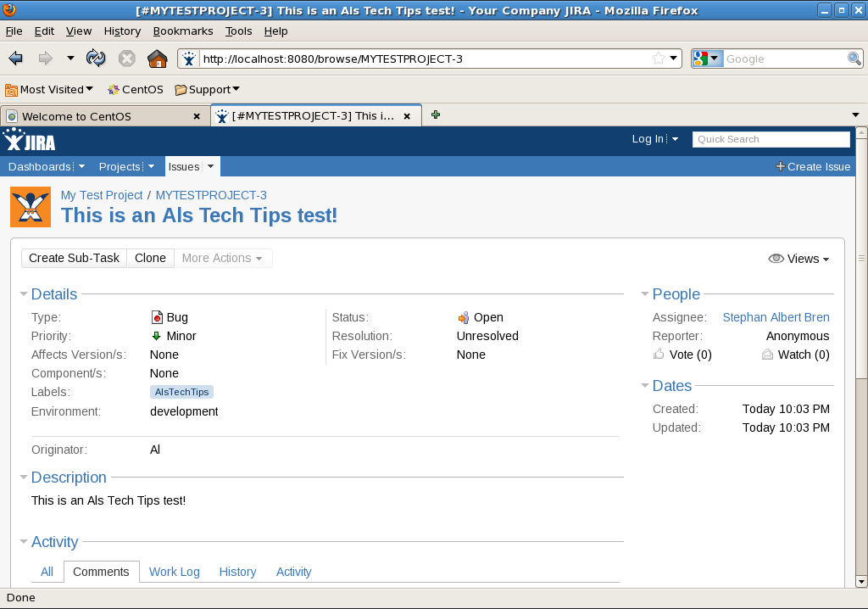The width and height of the screenshot is (868, 609).
Task: Switch to the History activity tab
Action: click(x=237, y=572)
